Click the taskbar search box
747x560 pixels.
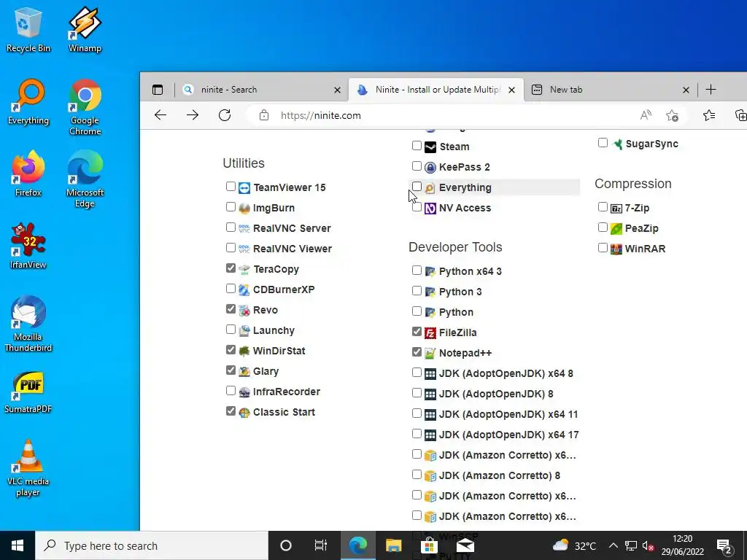pos(152,545)
